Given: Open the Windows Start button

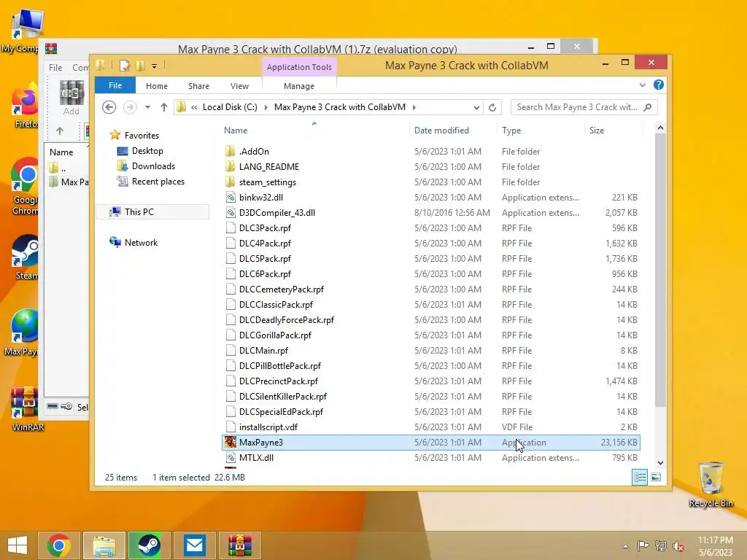Looking at the screenshot, I should 18,545.
